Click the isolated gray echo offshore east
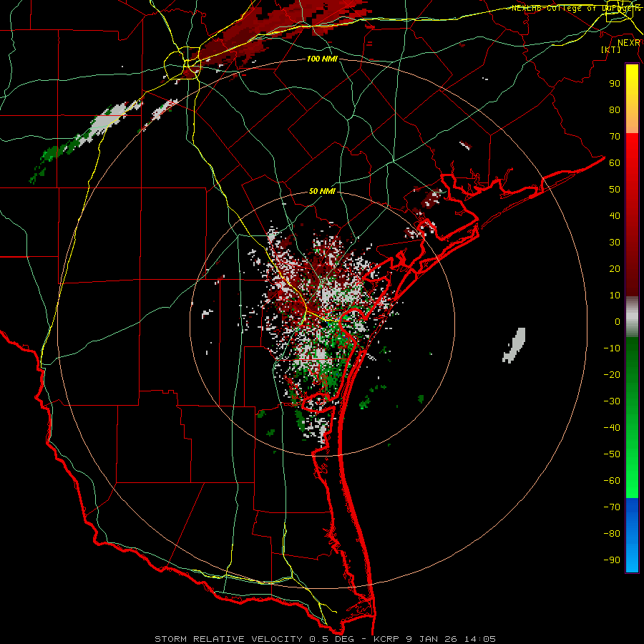The height and width of the screenshot is (644, 644). pyautogui.click(x=514, y=345)
